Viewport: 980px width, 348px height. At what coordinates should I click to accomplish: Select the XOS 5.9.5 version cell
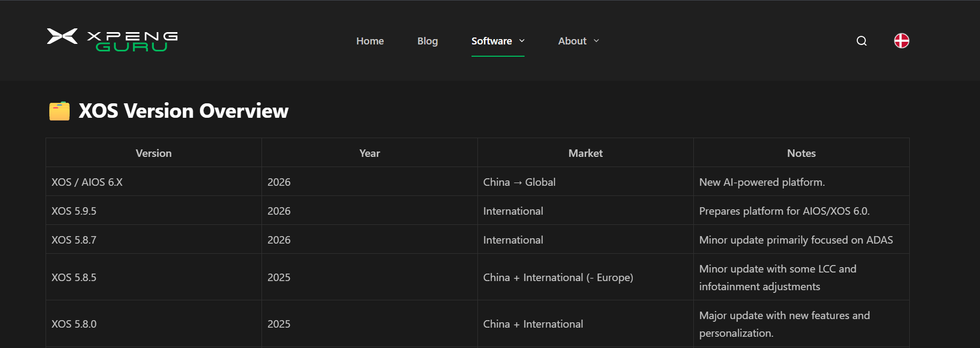pyautogui.click(x=74, y=211)
